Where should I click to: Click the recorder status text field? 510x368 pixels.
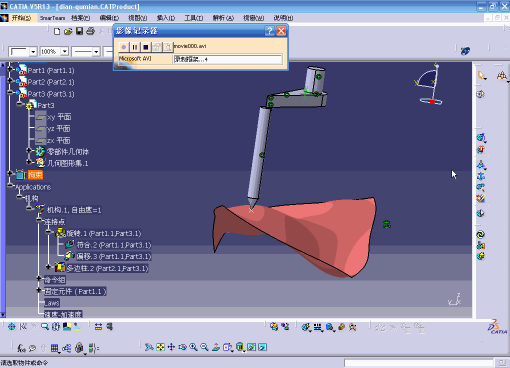[227, 59]
